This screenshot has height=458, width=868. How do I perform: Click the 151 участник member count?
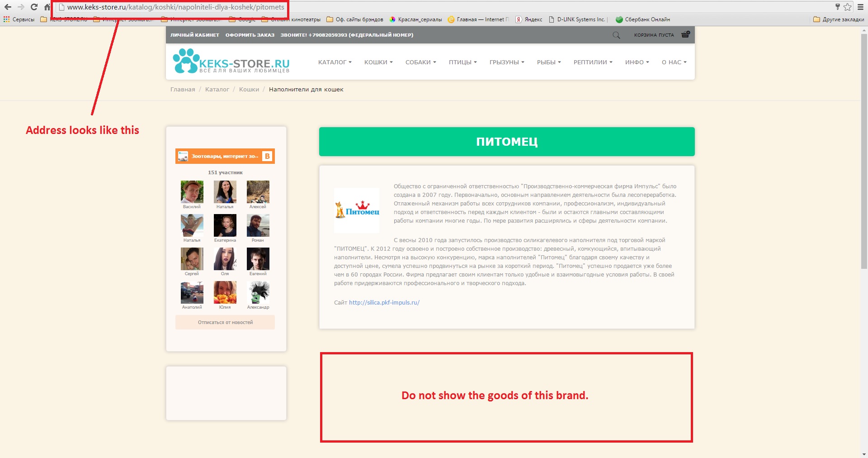(x=225, y=172)
